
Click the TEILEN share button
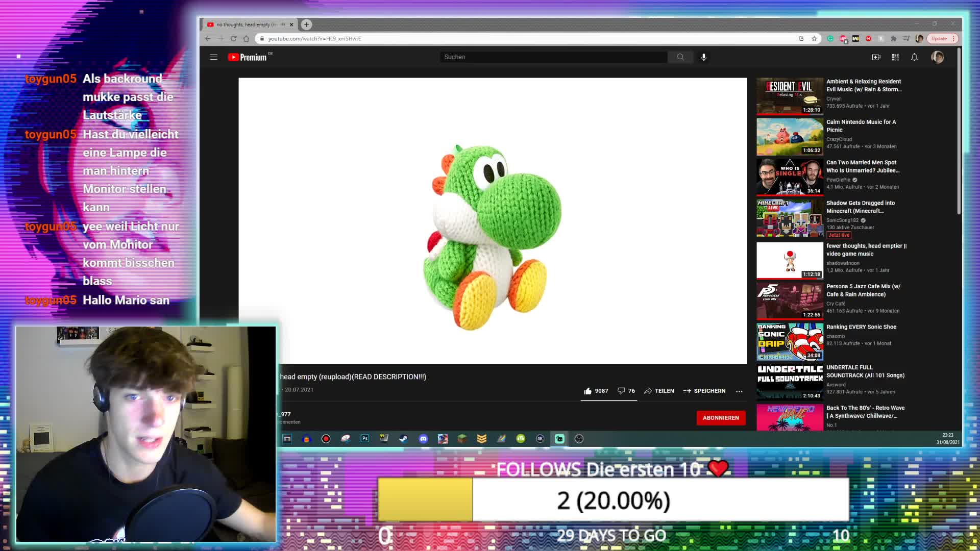[x=659, y=391]
